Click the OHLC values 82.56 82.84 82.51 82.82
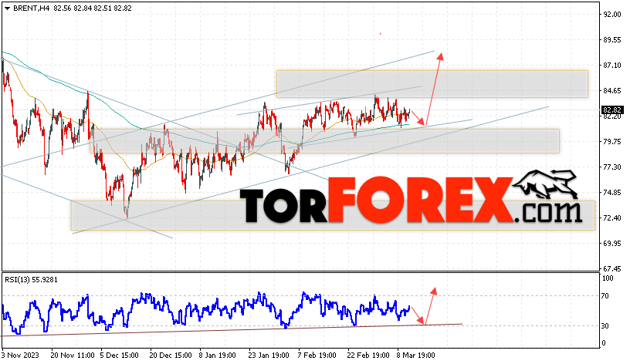The image size is (630, 364). coord(93,8)
